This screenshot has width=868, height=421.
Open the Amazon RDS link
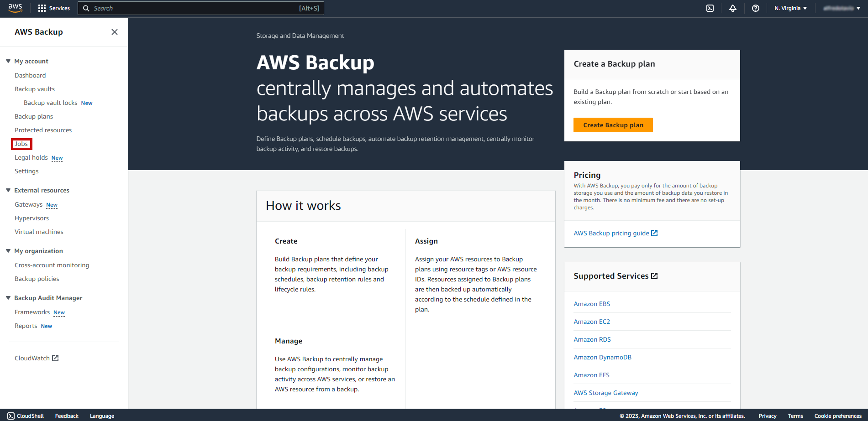(592, 339)
